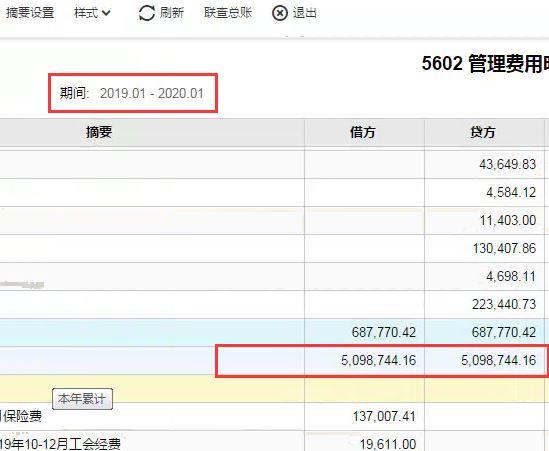Select debit cumulative 5,098,744.16

(378, 360)
